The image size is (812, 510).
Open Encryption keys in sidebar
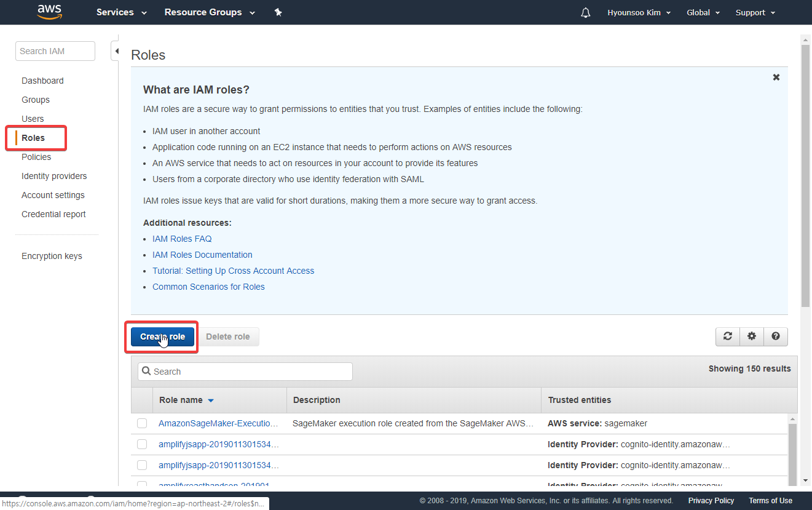click(52, 256)
